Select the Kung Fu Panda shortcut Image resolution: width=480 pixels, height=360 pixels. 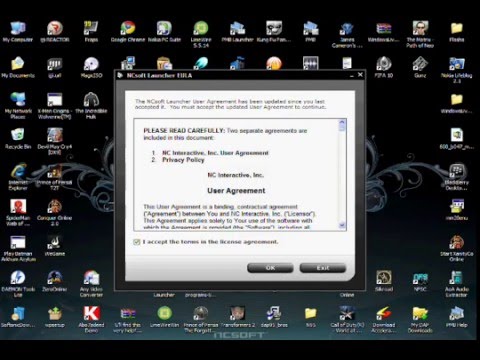pyautogui.click(x=274, y=32)
